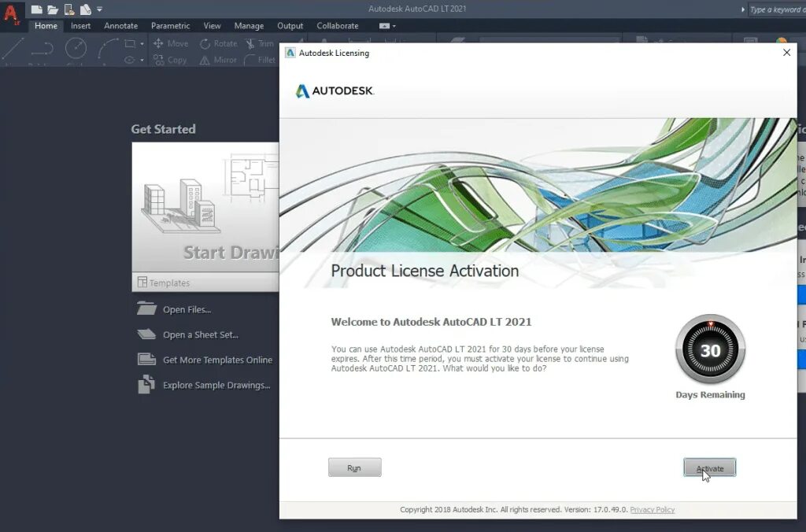Click the "Welcome to Autodesk AutoCAD LT 2021" heading

pos(431,322)
